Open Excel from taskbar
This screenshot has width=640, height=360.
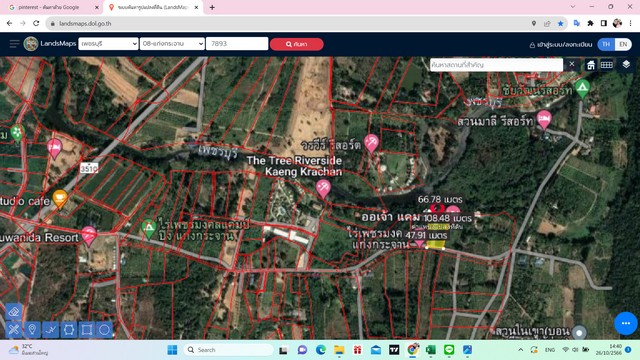coord(431,350)
